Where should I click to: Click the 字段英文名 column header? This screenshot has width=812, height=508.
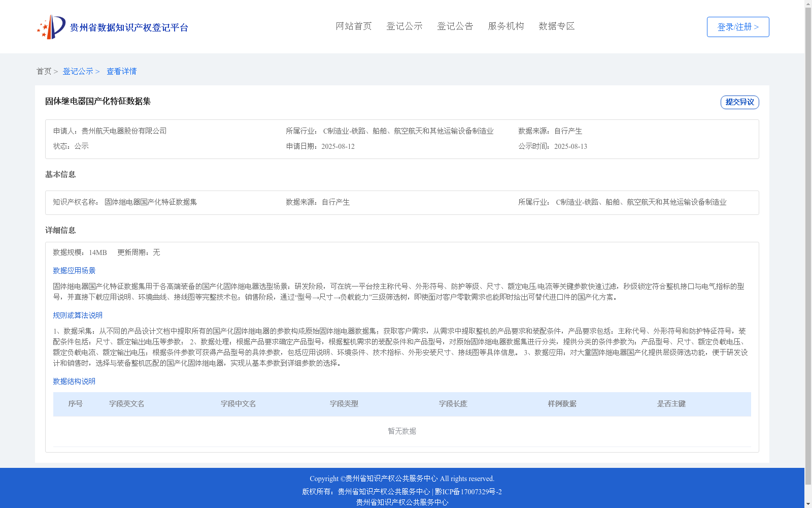click(127, 404)
